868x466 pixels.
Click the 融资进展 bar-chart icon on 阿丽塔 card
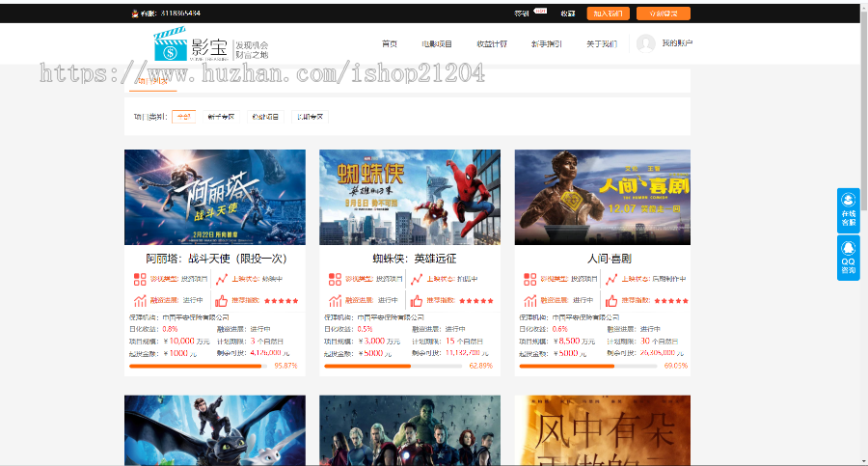[x=140, y=301]
